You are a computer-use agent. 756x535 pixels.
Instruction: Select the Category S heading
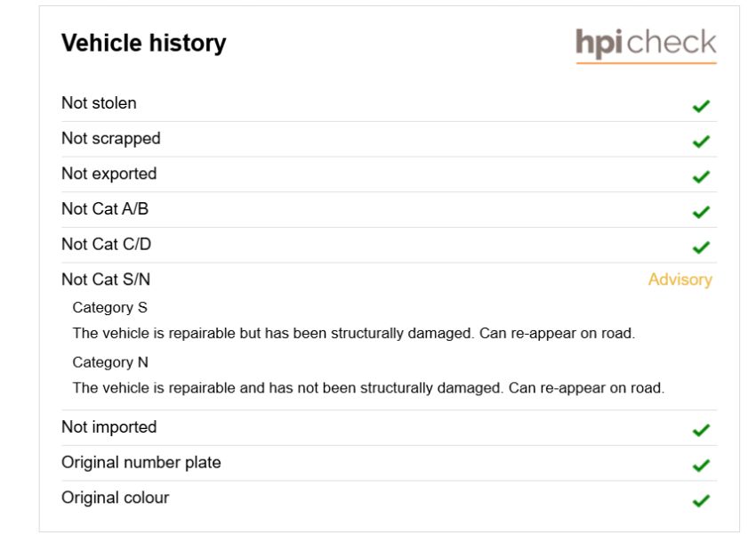coord(109,307)
